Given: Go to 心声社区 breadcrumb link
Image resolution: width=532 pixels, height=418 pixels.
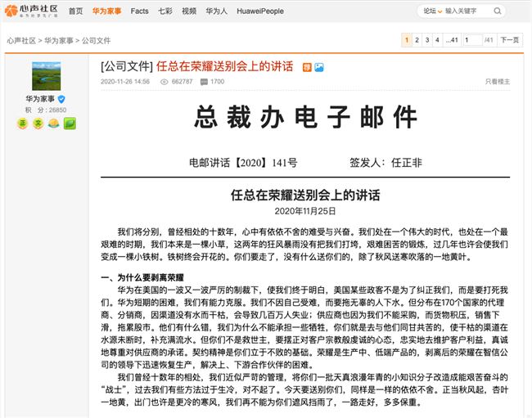Looking at the screenshot, I should pos(21,41).
